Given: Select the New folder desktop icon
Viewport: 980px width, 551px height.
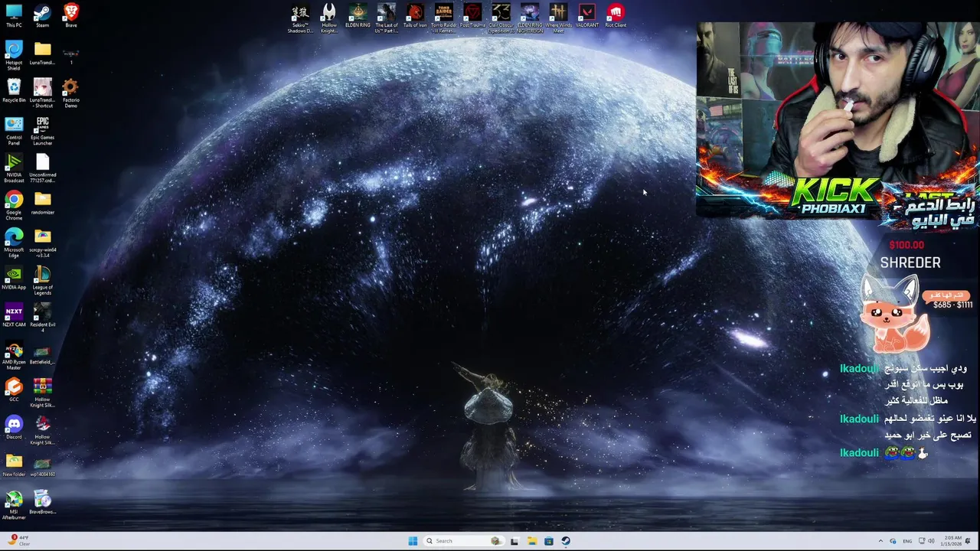Looking at the screenshot, I should 14,465.
